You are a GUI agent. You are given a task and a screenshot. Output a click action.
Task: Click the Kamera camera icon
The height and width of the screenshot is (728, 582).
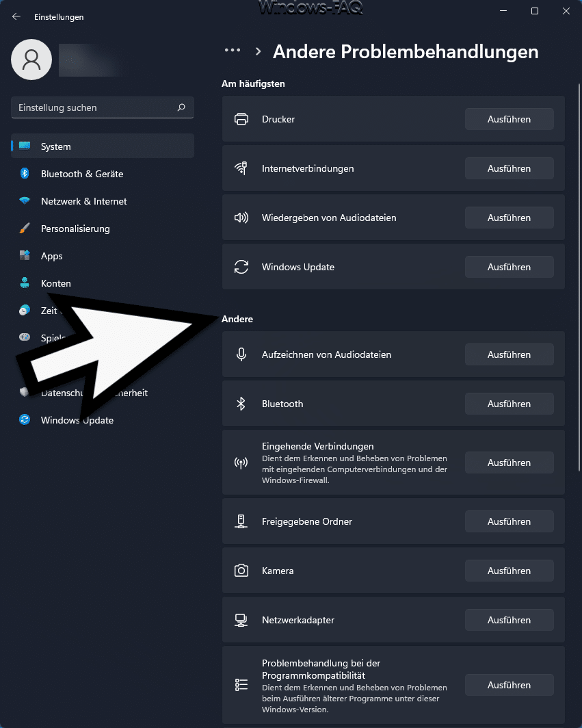pyautogui.click(x=241, y=571)
